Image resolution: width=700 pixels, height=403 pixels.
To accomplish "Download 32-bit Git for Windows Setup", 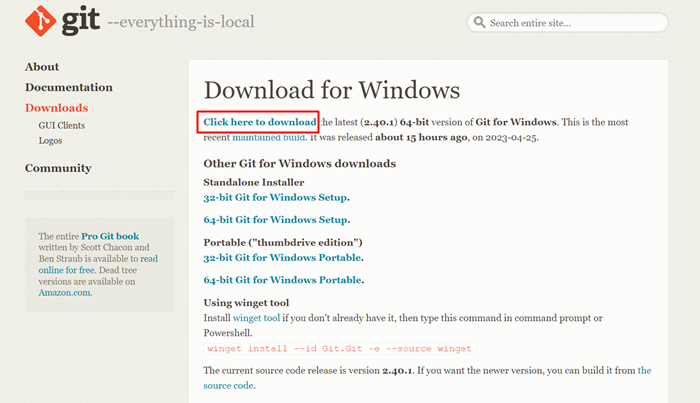I will tap(275, 197).
